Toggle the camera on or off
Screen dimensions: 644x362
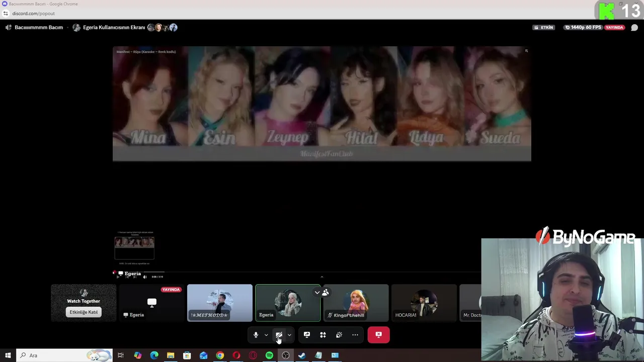pyautogui.click(x=279, y=335)
